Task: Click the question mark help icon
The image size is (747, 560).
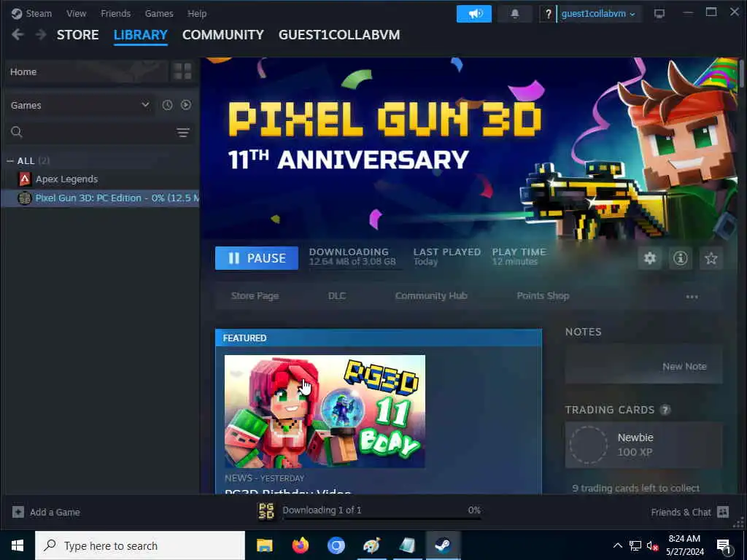Action: tap(548, 14)
